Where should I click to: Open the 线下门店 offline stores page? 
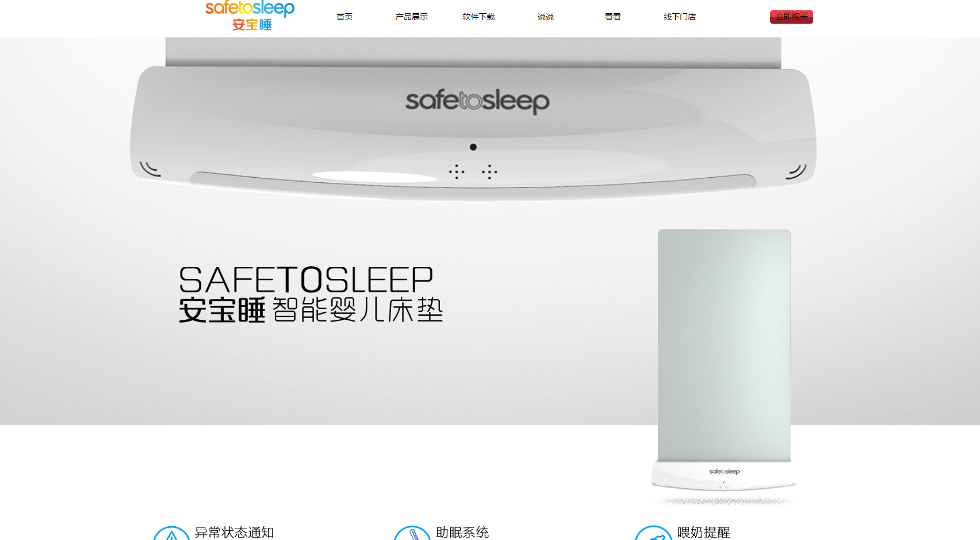pyautogui.click(x=680, y=17)
